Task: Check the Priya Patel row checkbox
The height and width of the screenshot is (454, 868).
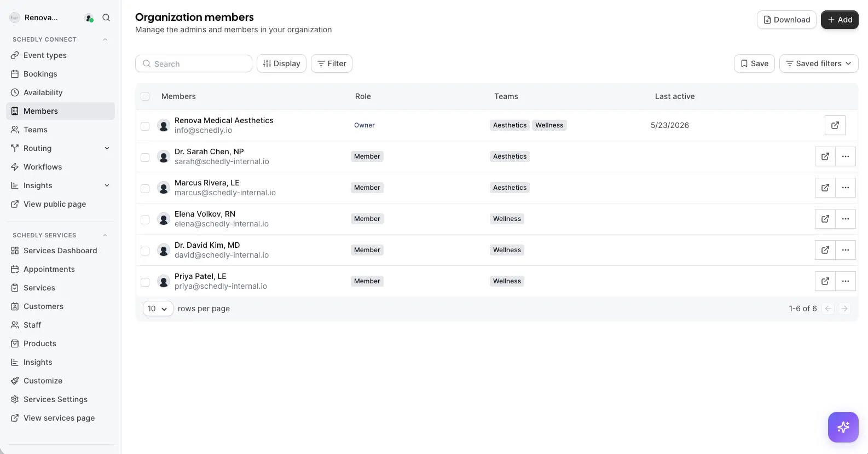Action: pos(145,282)
